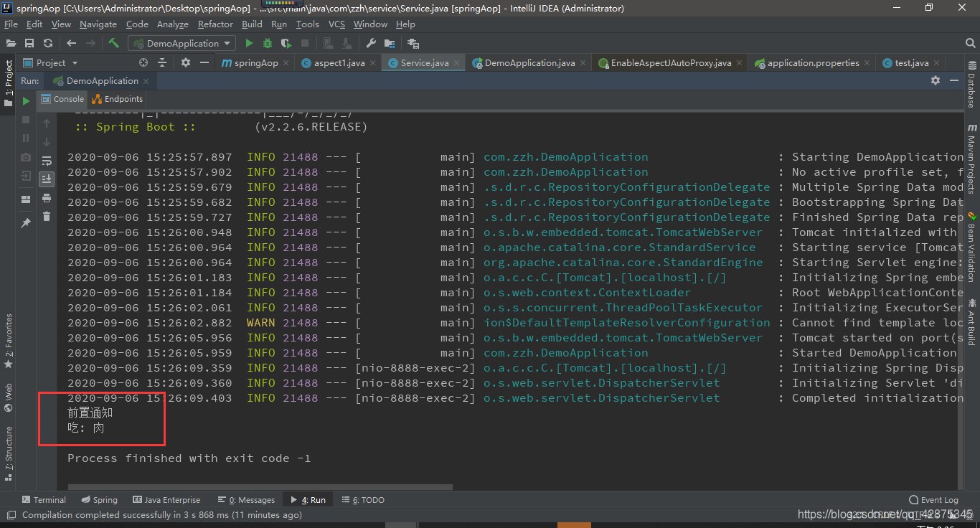Toggle tool window bars in status bar corner
Viewport: 980px width, 528px height.
(x=11, y=515)
